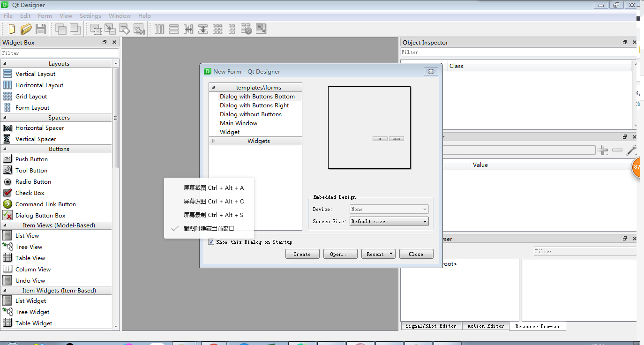Click the Save Form toolbar icon
644x345 pixels.
41,29
